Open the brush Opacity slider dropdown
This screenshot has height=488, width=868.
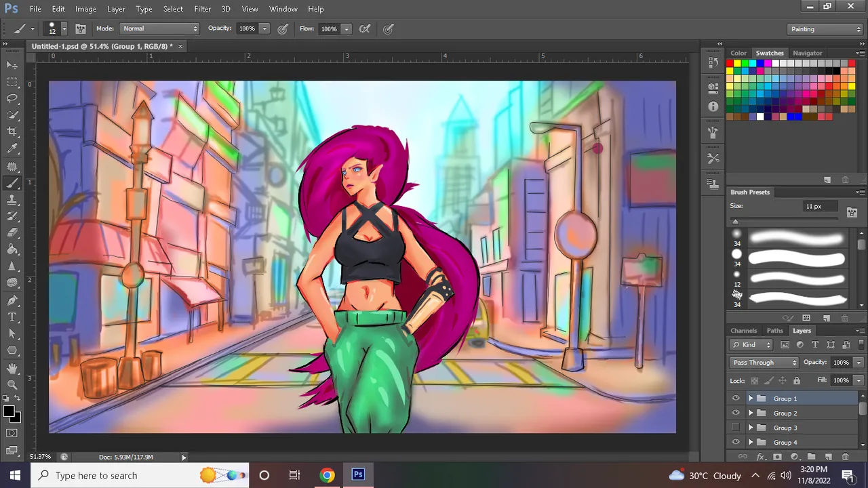click(x=264, y=28)
